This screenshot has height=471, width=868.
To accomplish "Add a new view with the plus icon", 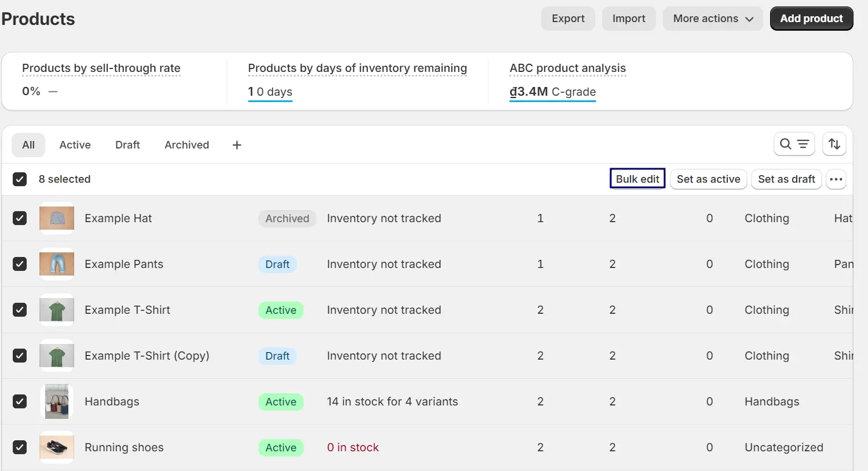I will 236,145.
